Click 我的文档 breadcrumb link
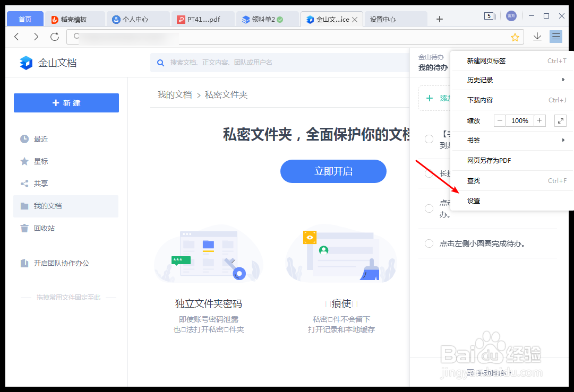 click(x=175, y=95)
